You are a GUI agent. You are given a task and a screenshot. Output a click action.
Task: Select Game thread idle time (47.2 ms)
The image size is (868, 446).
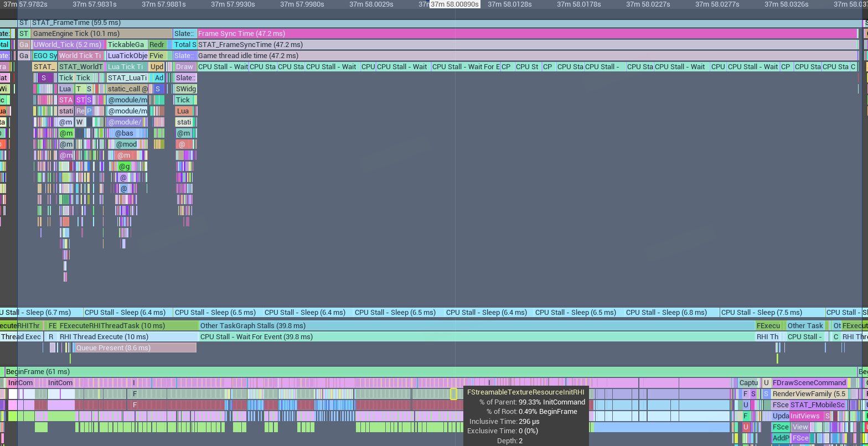pos(526,56)
